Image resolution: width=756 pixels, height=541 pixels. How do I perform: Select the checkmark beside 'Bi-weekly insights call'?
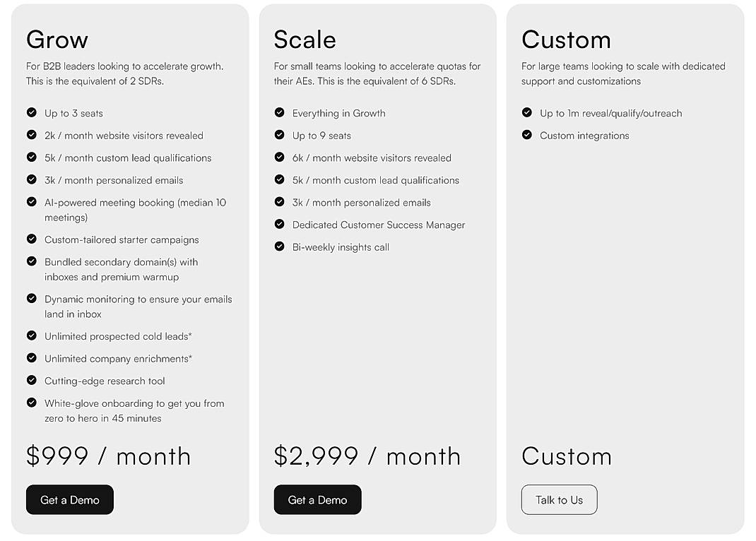coord(280,246)
